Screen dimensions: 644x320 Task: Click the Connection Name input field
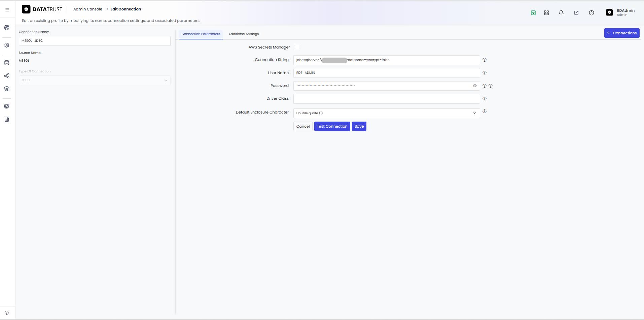click(95, 41)
